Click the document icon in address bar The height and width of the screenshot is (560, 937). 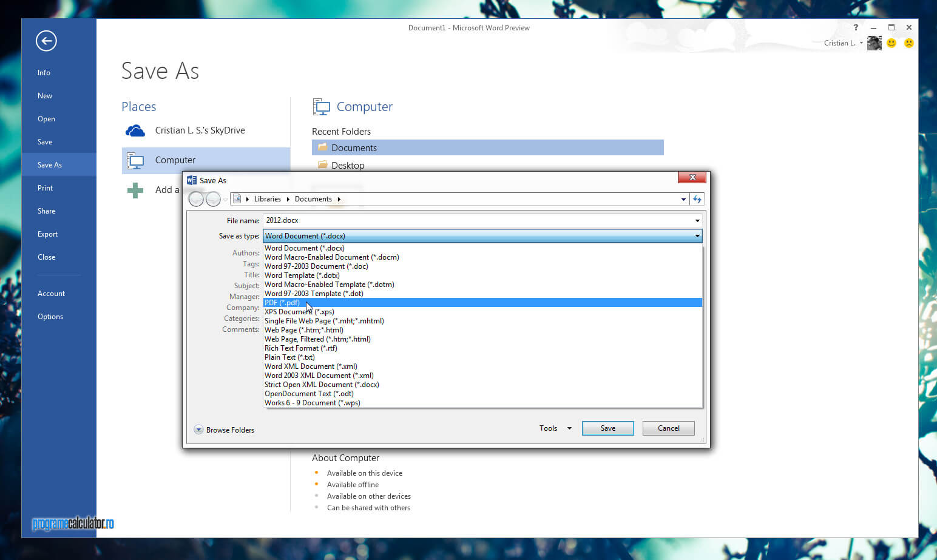(237, 199)
